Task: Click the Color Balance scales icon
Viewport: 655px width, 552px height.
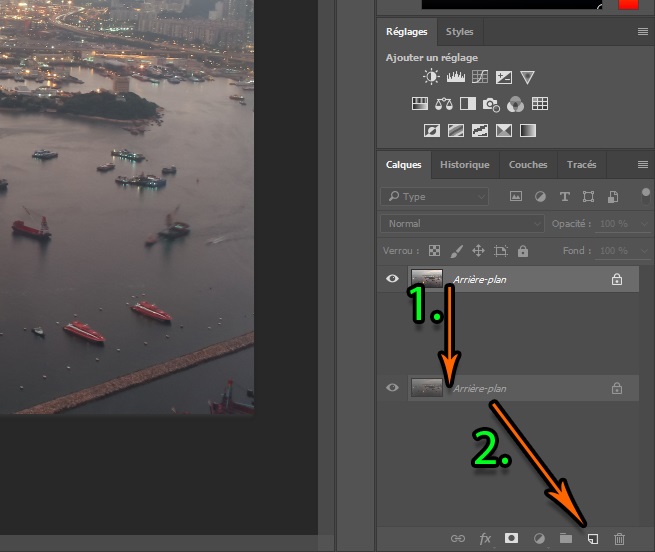Action: click(x=444, y=104)
